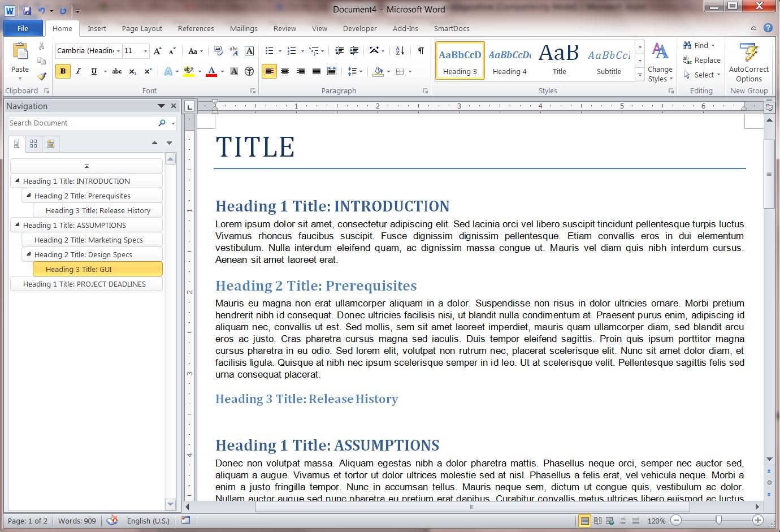Toggle Underline formatting
Viewport: 780px width, 532px height.
pyautogui.click(x=94, y=71)
